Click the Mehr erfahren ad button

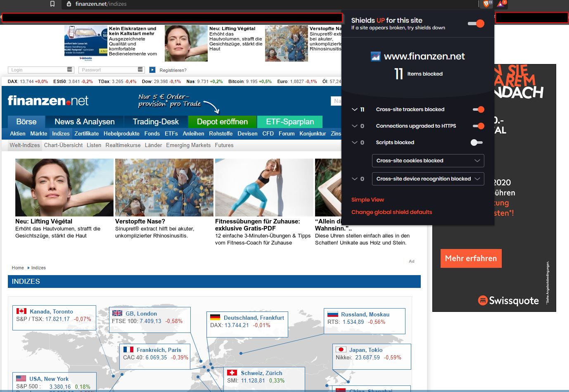[x=471, y=258]
